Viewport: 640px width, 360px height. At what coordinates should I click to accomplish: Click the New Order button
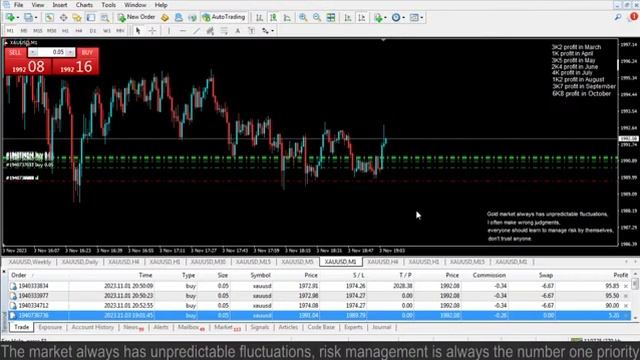click(x=136, y=17)
